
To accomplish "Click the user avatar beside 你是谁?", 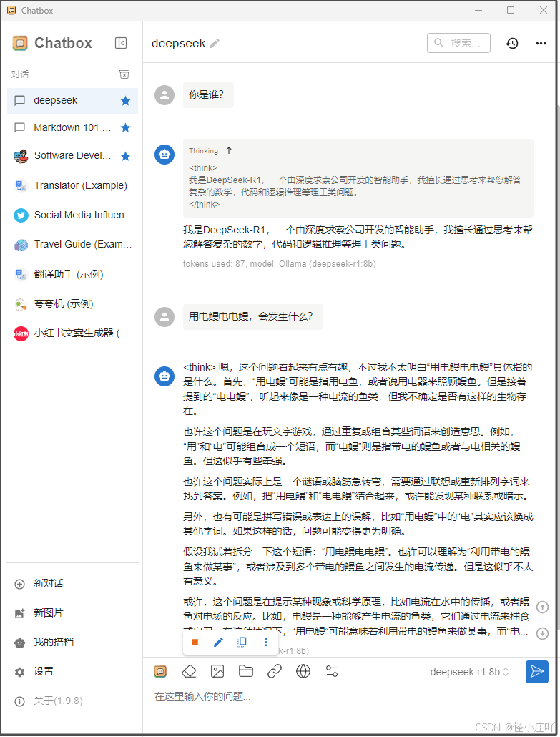I will (164, 95).
